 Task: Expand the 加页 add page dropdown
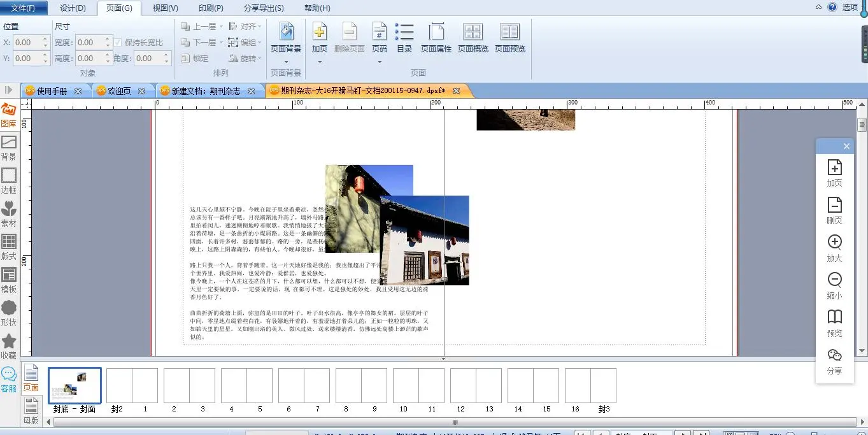pyautogui.click(x=320, y=62)
